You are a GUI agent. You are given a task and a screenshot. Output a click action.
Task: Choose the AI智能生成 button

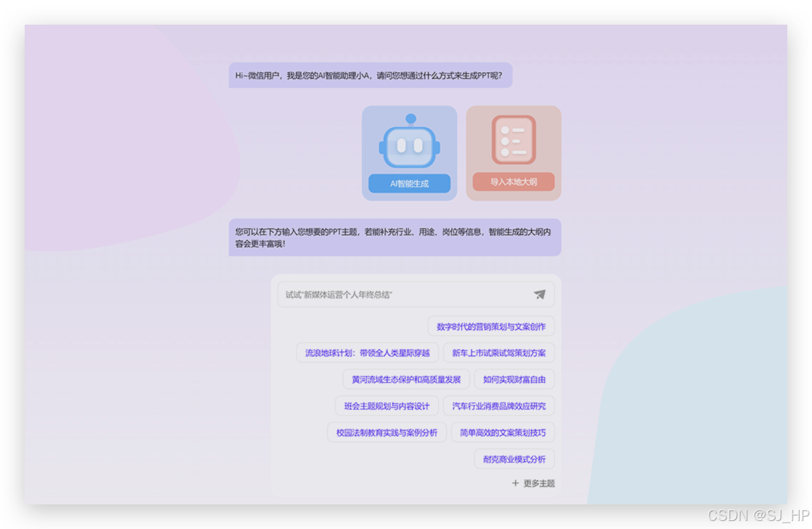[x=409, y=184]
